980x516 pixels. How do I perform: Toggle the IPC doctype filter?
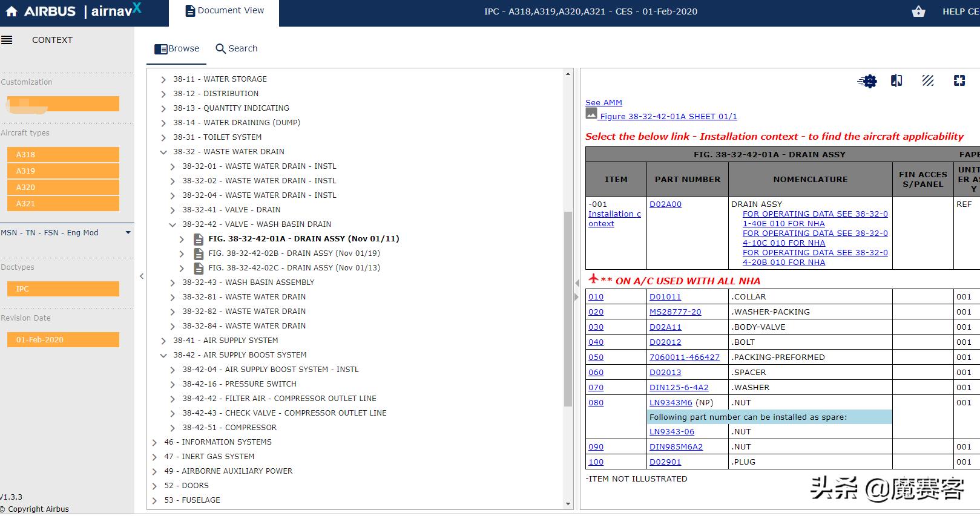coord(63,289)
